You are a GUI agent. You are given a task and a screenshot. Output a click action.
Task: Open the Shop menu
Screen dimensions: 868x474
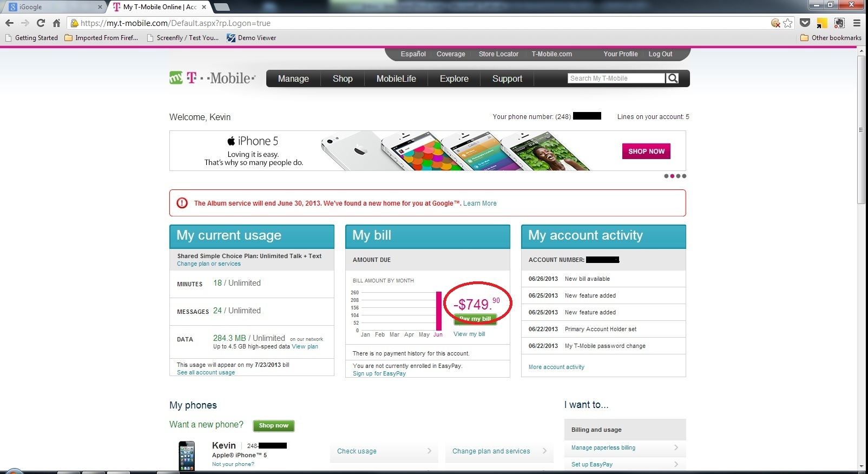343,78
